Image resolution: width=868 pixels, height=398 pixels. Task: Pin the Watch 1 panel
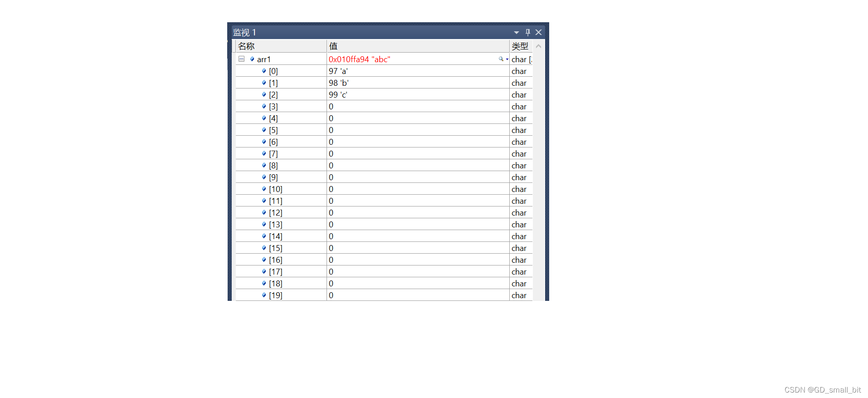coord(527,32)
